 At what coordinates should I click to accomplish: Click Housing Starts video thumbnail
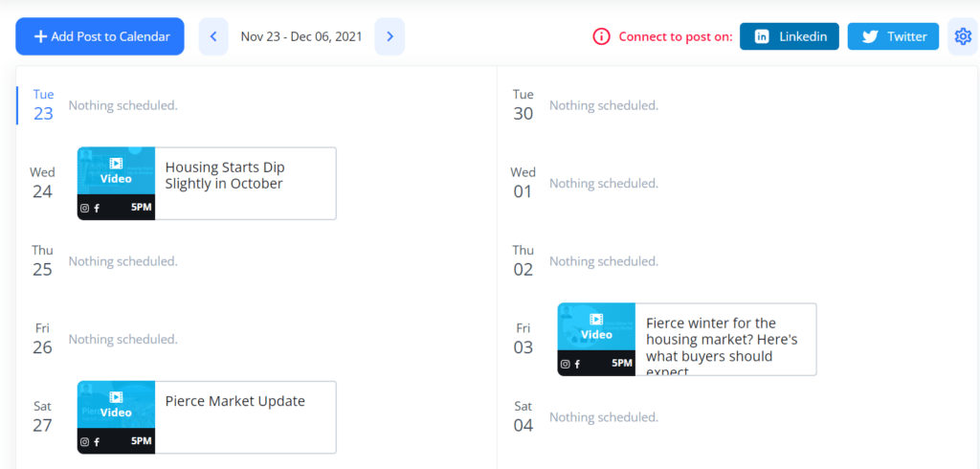click(116, 171)
